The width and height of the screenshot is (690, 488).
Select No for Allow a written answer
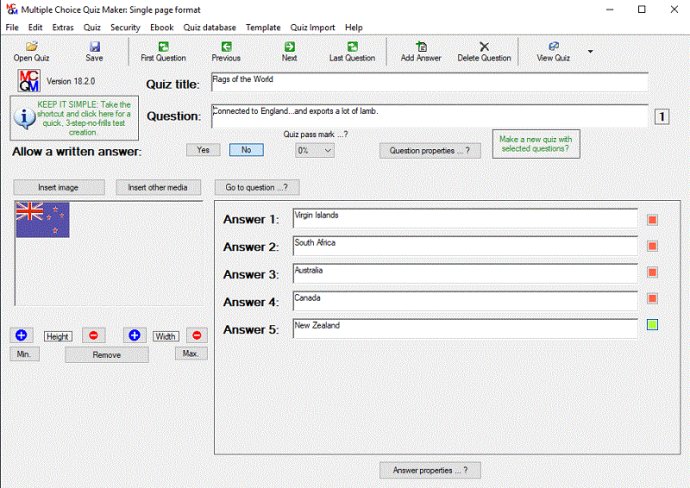246,150
